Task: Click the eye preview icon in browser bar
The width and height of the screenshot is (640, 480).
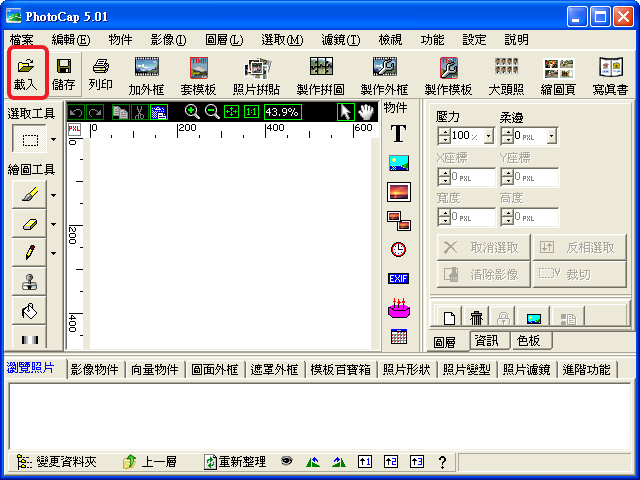Action: click(x=287, y=461)
